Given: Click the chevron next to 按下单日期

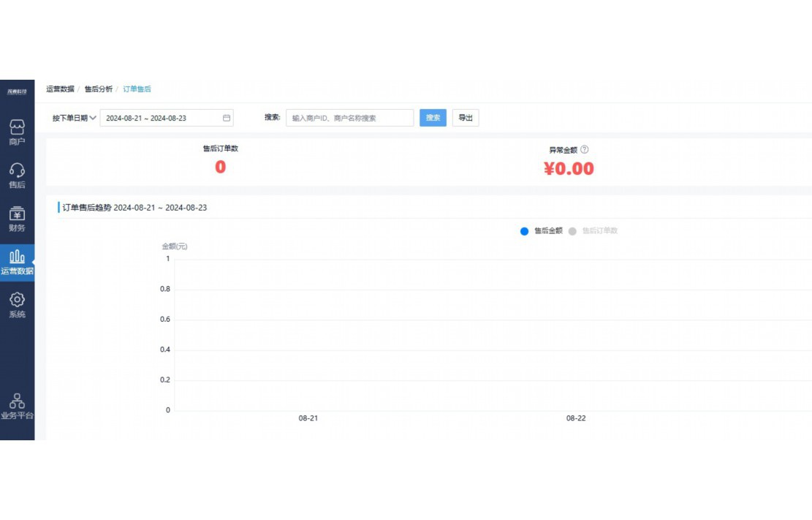Looking at the screenshot, I should pos(91,117).
